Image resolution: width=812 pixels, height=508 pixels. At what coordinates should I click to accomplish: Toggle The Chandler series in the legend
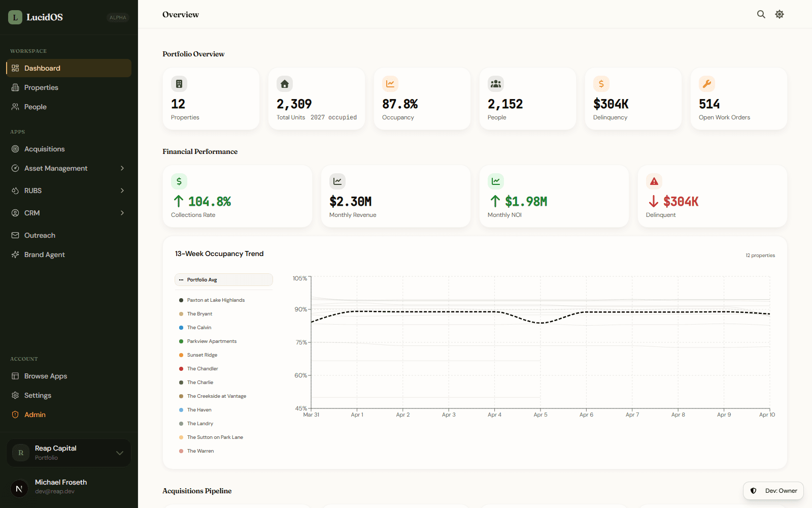point(224,369)
